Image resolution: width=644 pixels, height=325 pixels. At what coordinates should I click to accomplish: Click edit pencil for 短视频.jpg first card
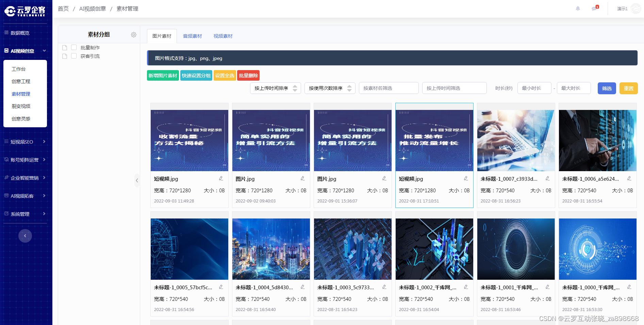[x=221, y=179]
